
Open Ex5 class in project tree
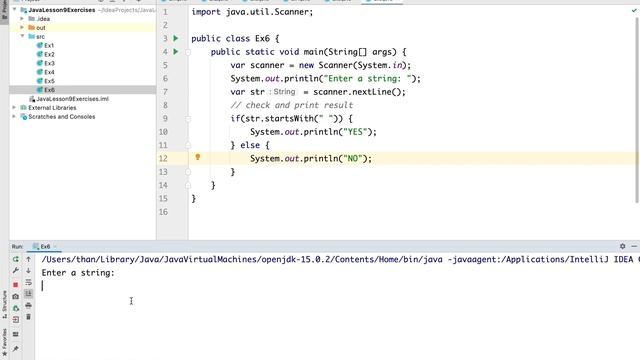[45, 81]
